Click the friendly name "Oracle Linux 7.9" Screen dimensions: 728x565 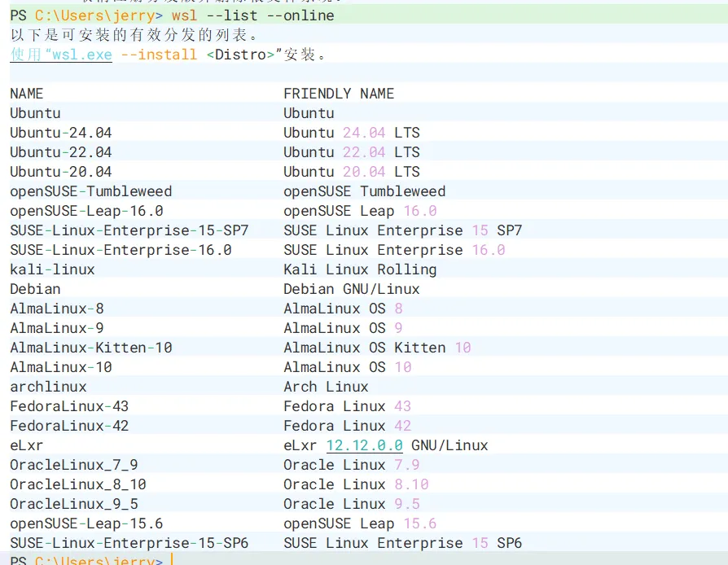coord(352,465)
